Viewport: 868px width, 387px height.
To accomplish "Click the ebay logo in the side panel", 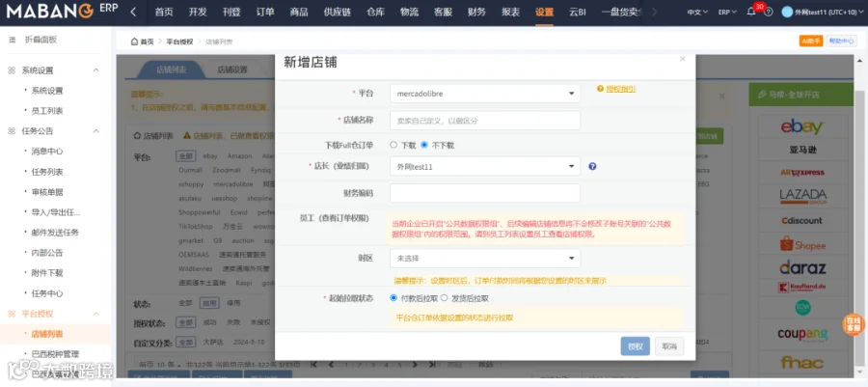I will (x=802, y=127).
